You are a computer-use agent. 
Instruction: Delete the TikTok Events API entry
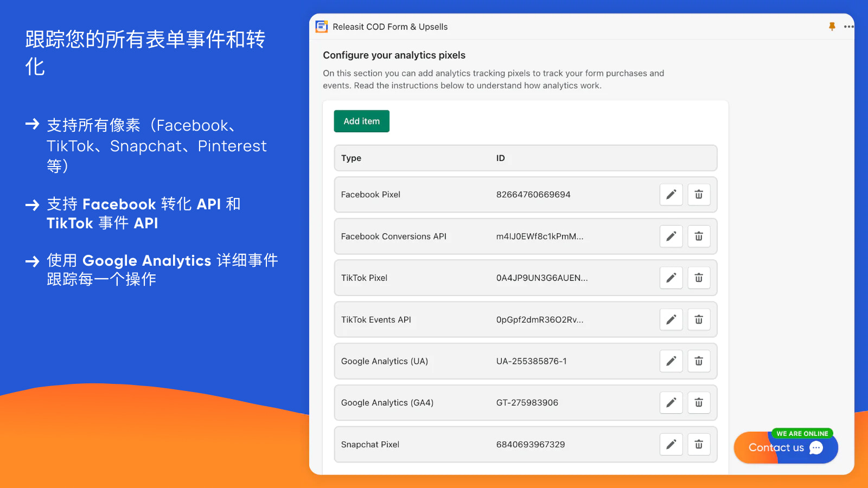699,319
